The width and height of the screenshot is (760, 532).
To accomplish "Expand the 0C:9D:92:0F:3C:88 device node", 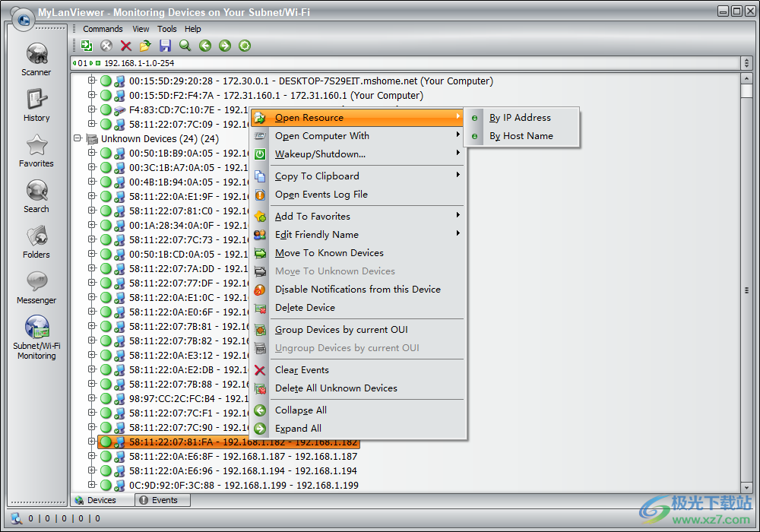I will point(92,485).
